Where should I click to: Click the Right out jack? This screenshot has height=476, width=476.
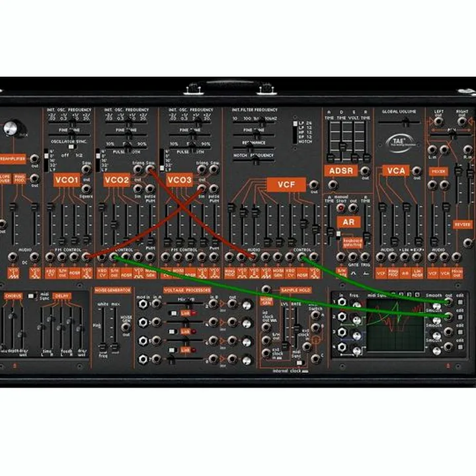(x=461, y=122)
